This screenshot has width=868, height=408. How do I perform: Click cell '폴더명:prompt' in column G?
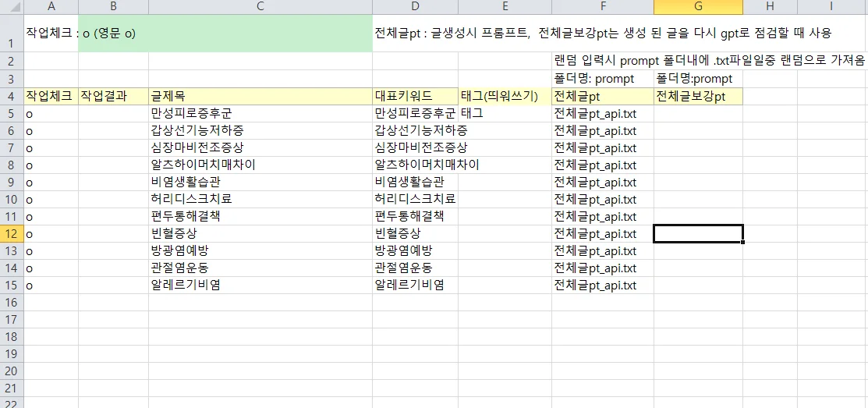coord(698,79)
